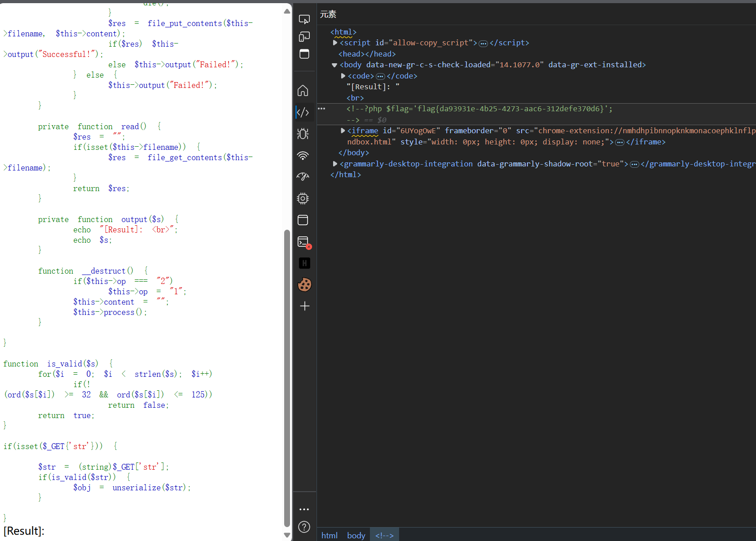Viewport: 756px width, 541px height.
Task: Expand the iframe element node
Action: (343, 131)
